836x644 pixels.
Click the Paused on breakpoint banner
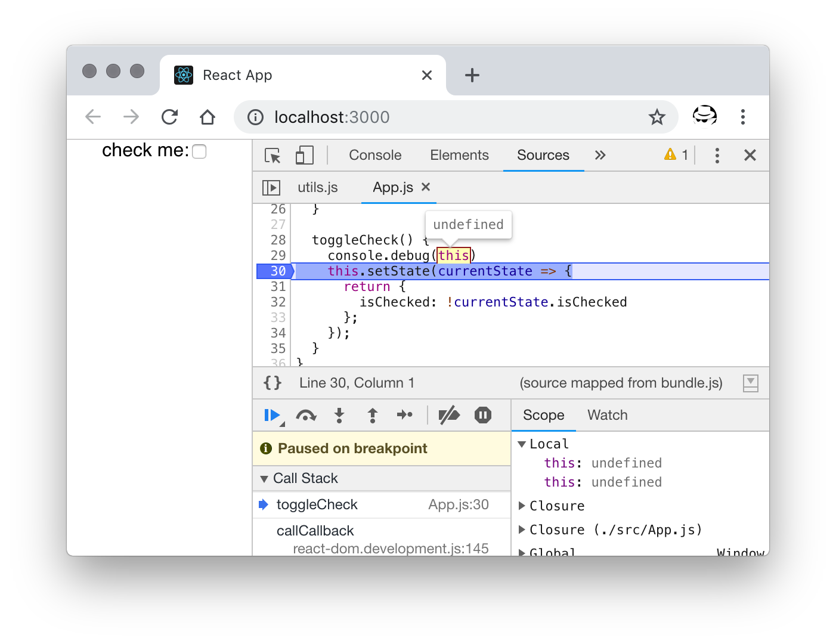tap(382, 448)
